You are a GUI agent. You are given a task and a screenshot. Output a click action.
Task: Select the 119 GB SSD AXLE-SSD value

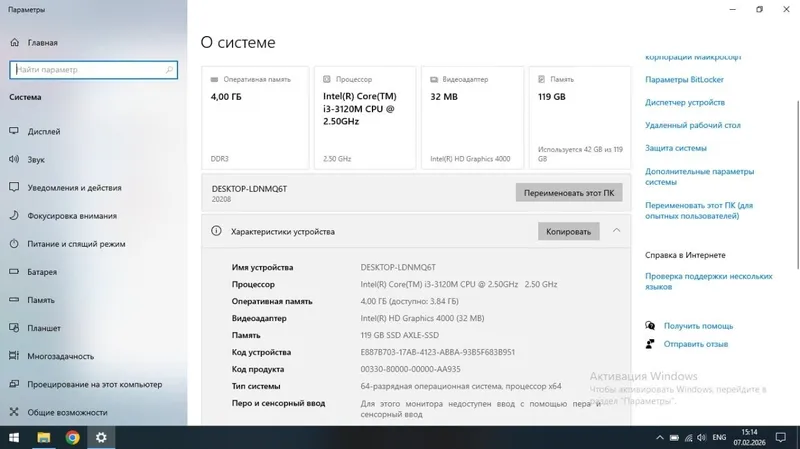[x=399, y=335]
